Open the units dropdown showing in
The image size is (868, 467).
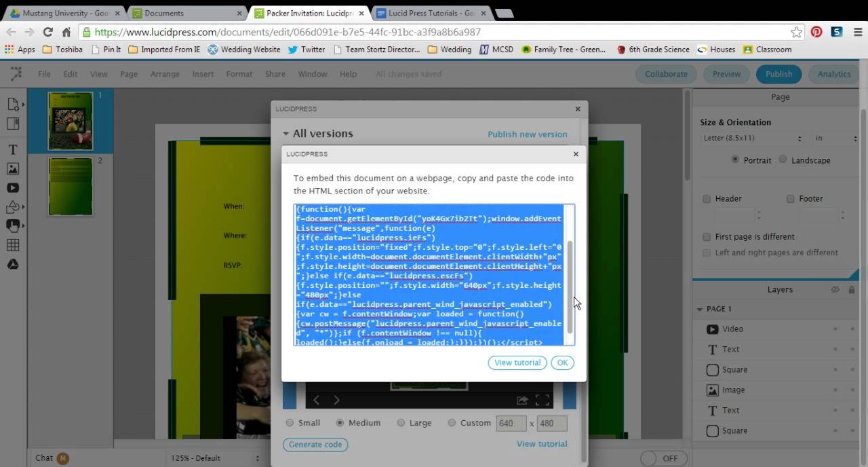[836, 138]
